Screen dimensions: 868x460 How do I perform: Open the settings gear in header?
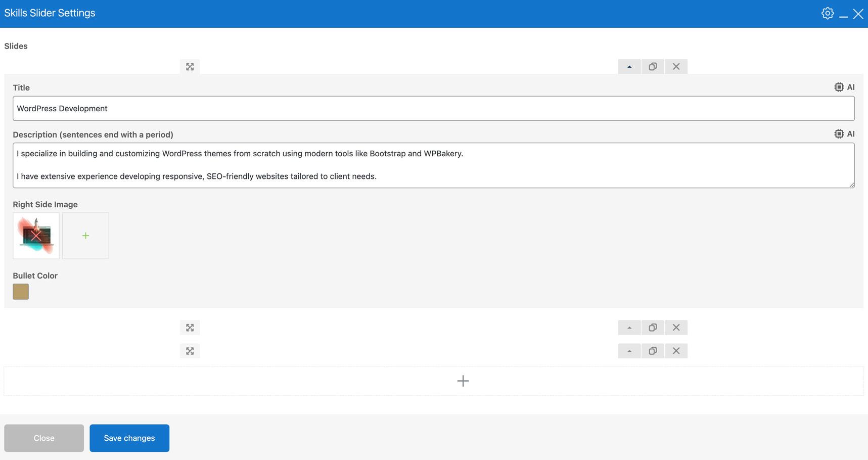(x=827, y=14)
